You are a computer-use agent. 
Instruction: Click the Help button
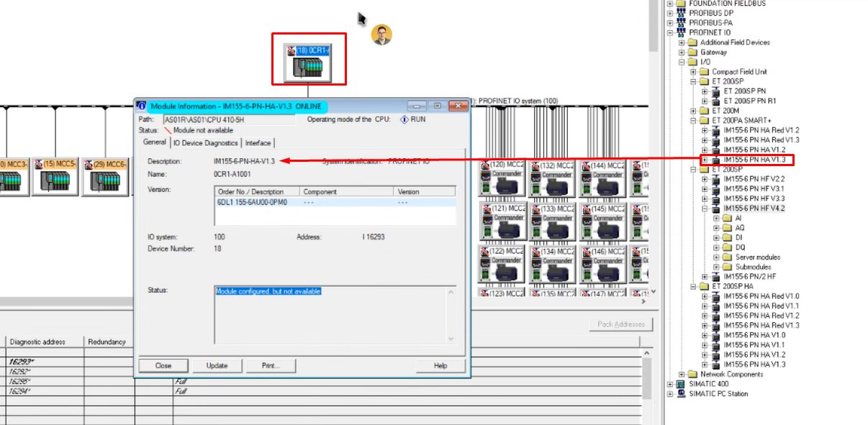coord(440,366)
